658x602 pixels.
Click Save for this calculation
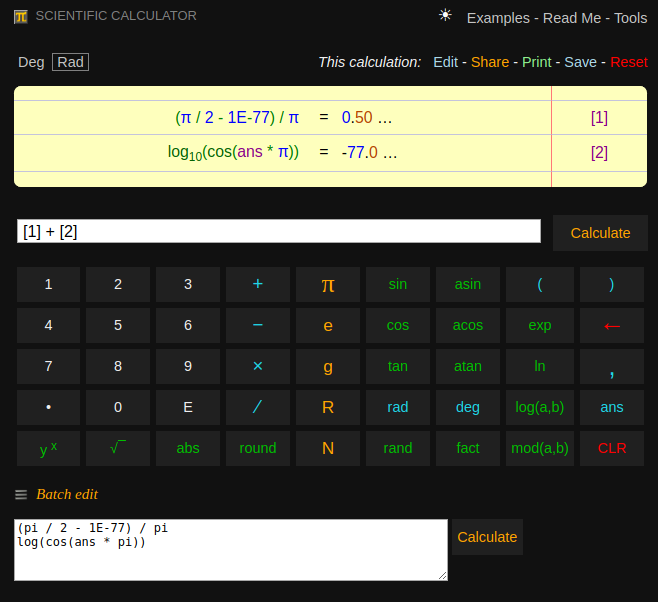[580, 62]
